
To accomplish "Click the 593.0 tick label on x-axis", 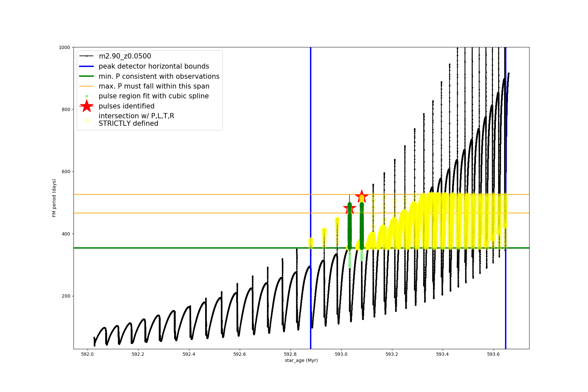I will coord(341,354).
